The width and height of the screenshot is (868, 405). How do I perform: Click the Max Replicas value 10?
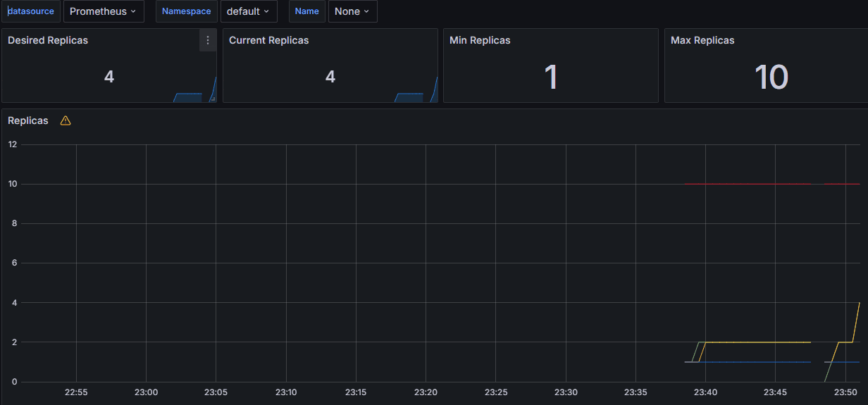coord(771,77)
